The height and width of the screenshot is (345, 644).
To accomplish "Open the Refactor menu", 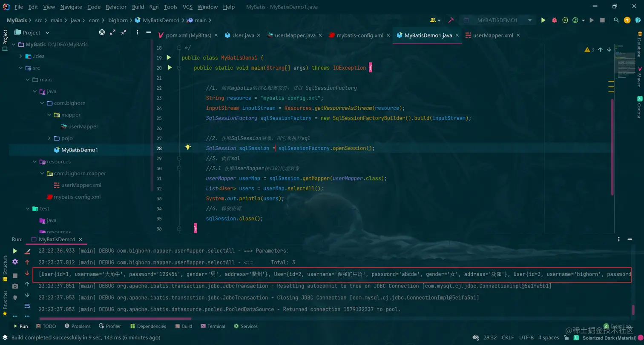I will (x=116, y=7).
